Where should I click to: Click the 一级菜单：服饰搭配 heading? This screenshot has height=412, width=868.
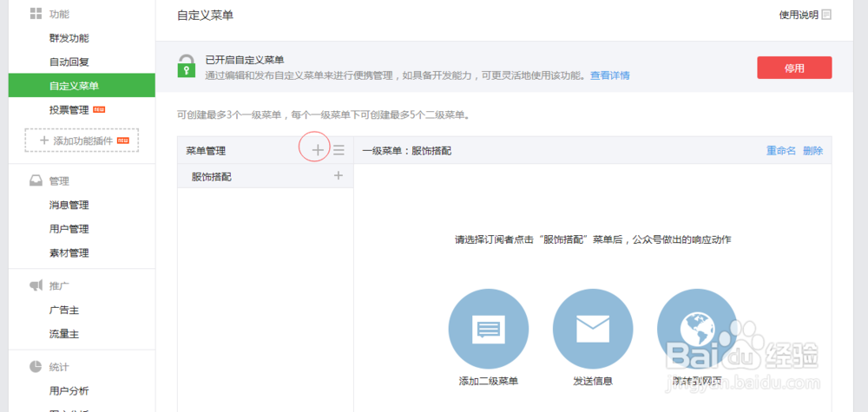pos(407,150)
